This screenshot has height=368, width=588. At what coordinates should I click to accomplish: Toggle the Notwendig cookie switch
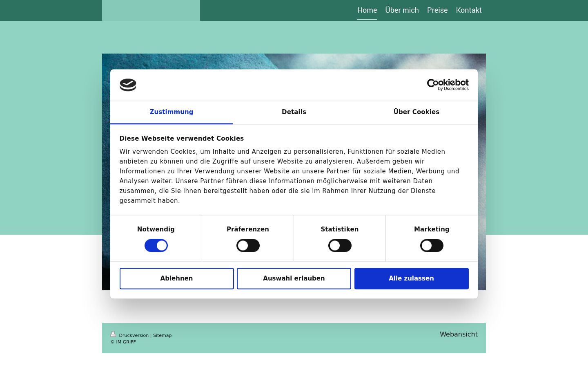point(156,245)
